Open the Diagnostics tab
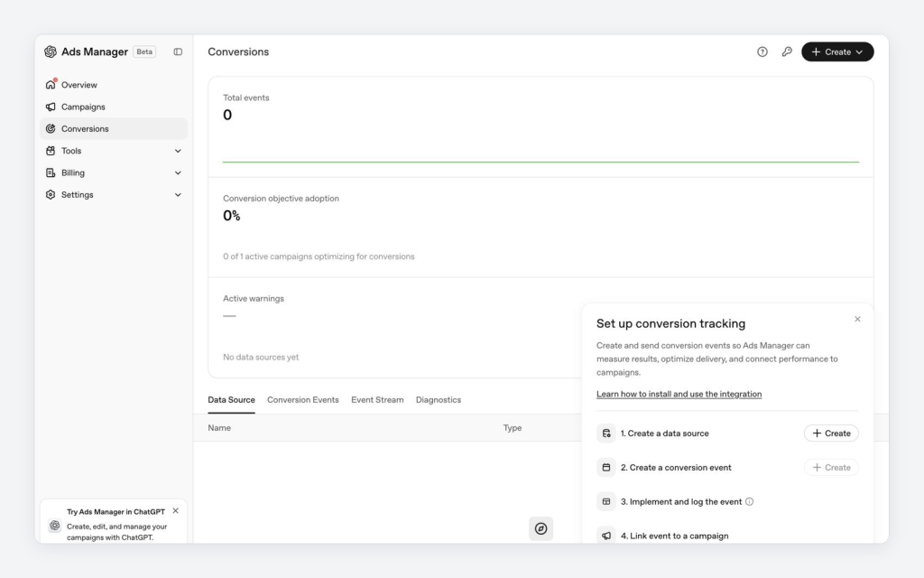 pos(439,400)
